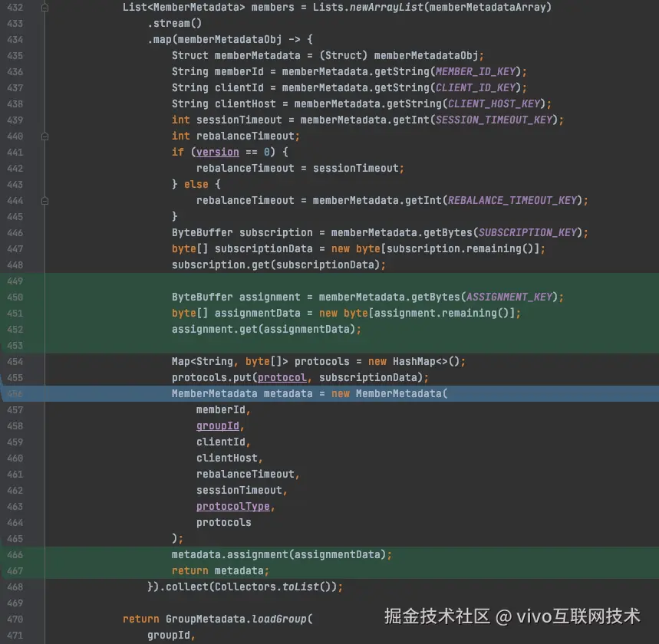
Task: Click 'protocols' argument on line 464
Action: click(x=223, y=523)
